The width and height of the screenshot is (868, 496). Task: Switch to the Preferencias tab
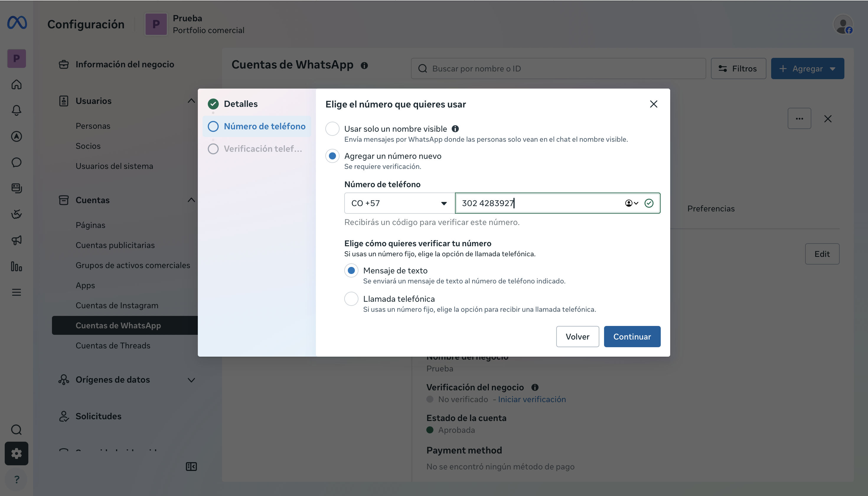click(711, 208)
